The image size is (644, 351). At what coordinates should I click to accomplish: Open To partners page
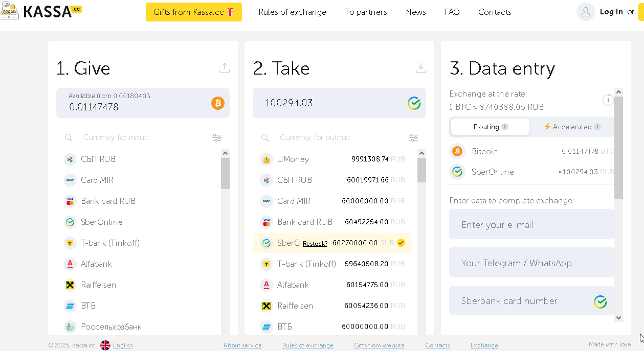366,12
